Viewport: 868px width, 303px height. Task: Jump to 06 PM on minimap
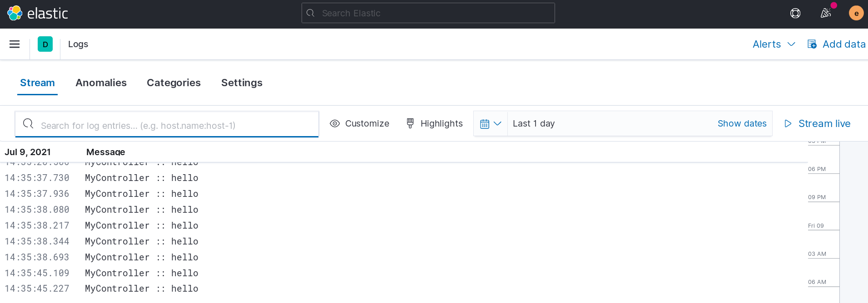[817, 169]
